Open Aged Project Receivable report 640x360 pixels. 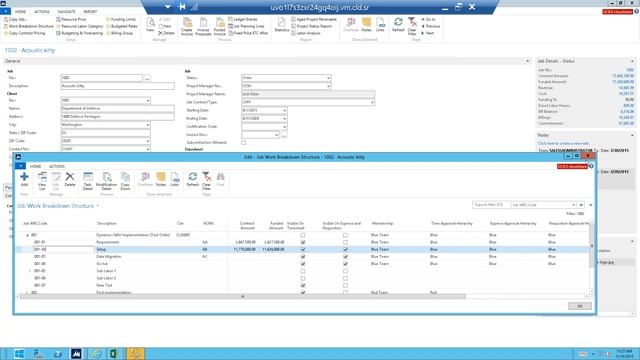[x=314, y=19]
